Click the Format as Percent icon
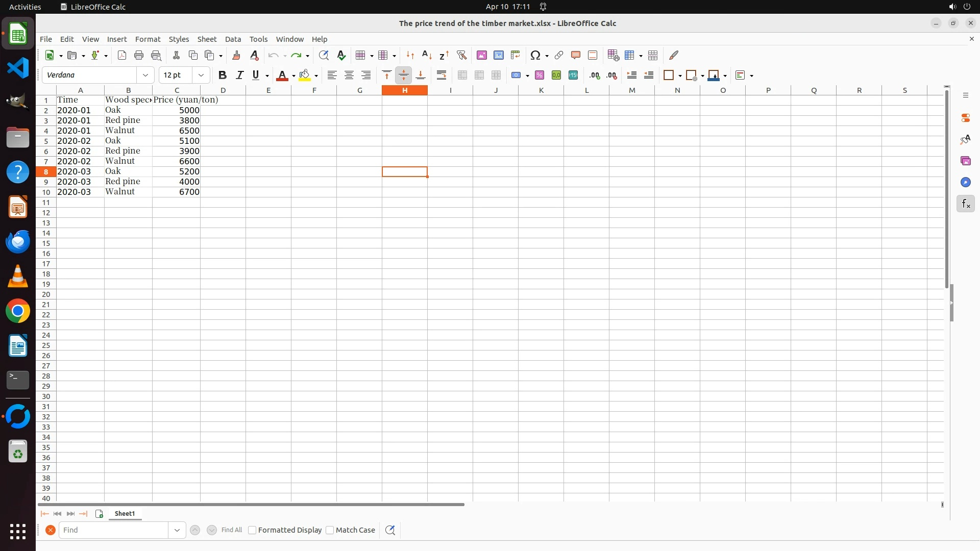Image resolution: width=980 pixels, height=551 pixels. coord(540,75)
